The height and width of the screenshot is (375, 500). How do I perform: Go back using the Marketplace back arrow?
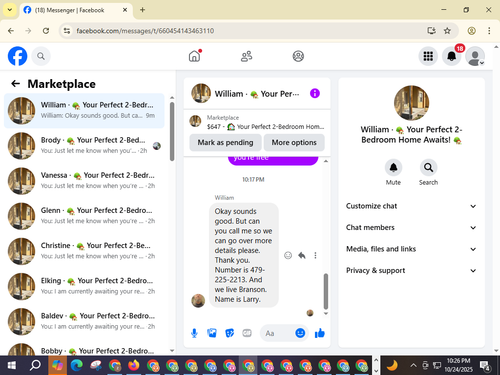[x=16, y=84]
